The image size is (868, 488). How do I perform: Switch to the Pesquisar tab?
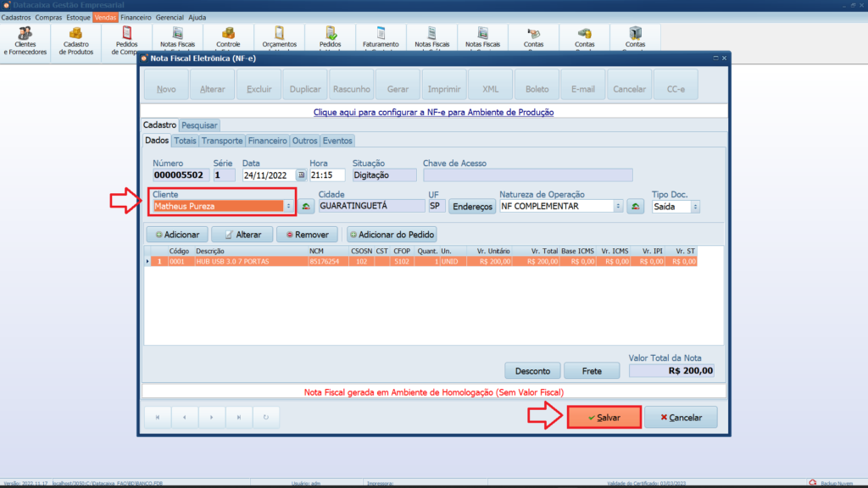tap(199, 125)
